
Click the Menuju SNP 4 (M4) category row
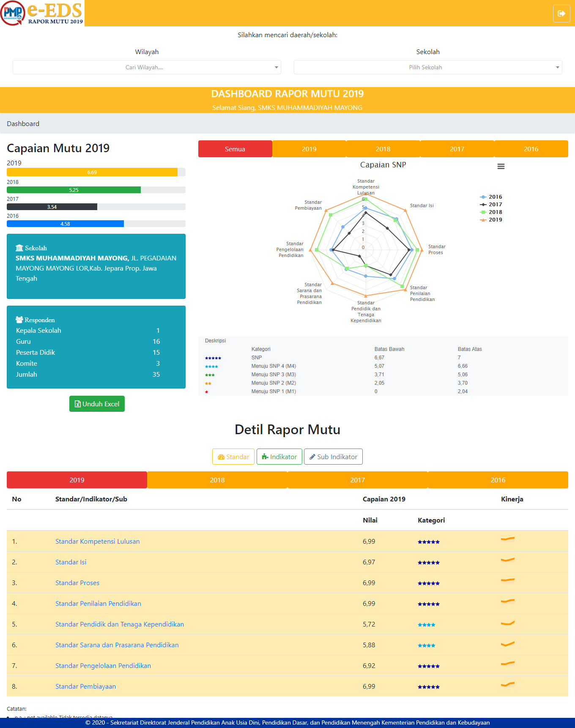[x=383, y=366]
